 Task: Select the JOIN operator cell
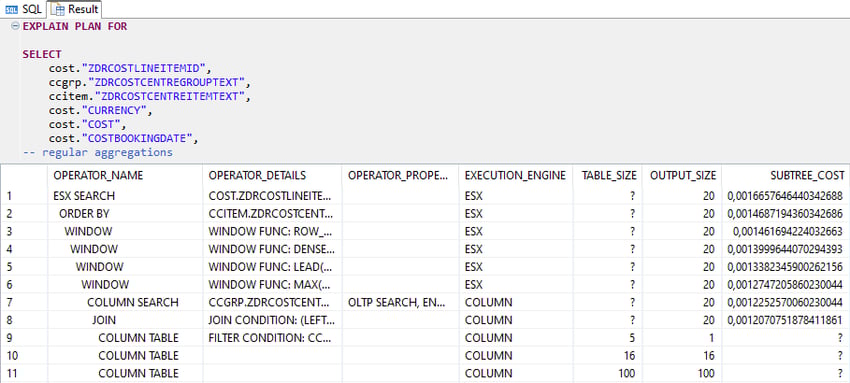[104, 320]
